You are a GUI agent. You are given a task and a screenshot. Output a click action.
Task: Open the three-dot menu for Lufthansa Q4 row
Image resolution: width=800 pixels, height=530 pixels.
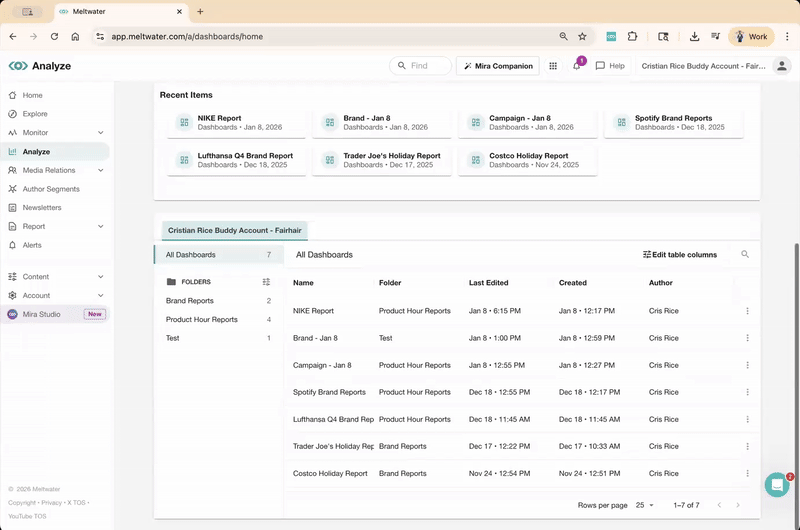pos(747,419)
